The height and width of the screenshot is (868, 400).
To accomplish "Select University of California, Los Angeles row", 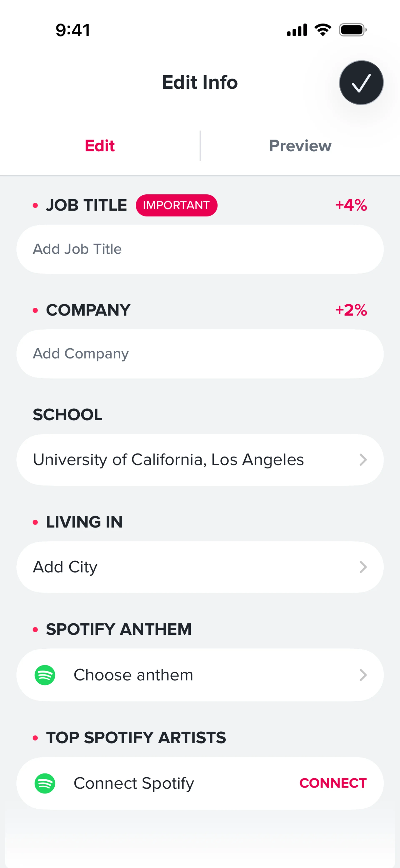I will [x=168, y=460].
